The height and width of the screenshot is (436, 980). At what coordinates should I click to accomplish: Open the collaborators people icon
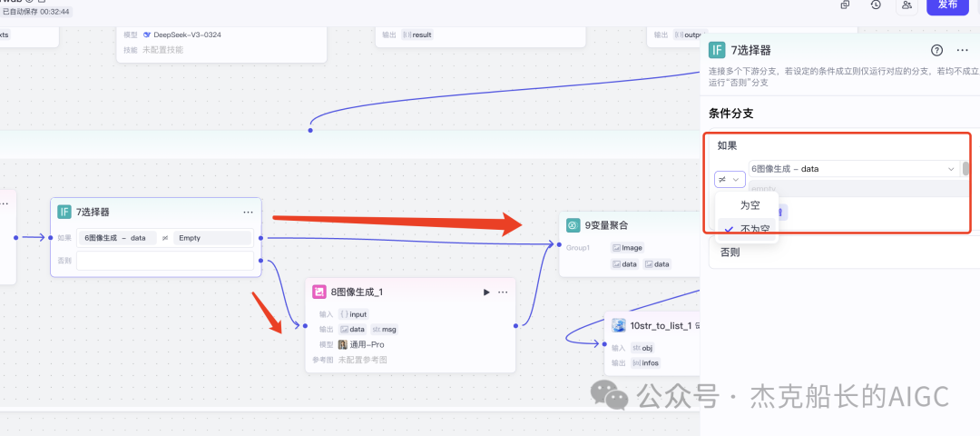click(x=906, y=5)
